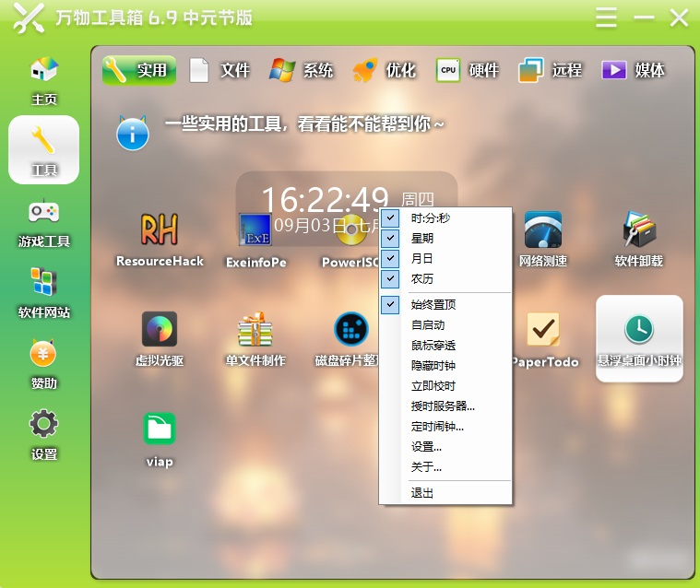The width and height of the screenshot is (700, 588).
Task: Open 软件网站 sidebar item
Action: coord(43,294)
